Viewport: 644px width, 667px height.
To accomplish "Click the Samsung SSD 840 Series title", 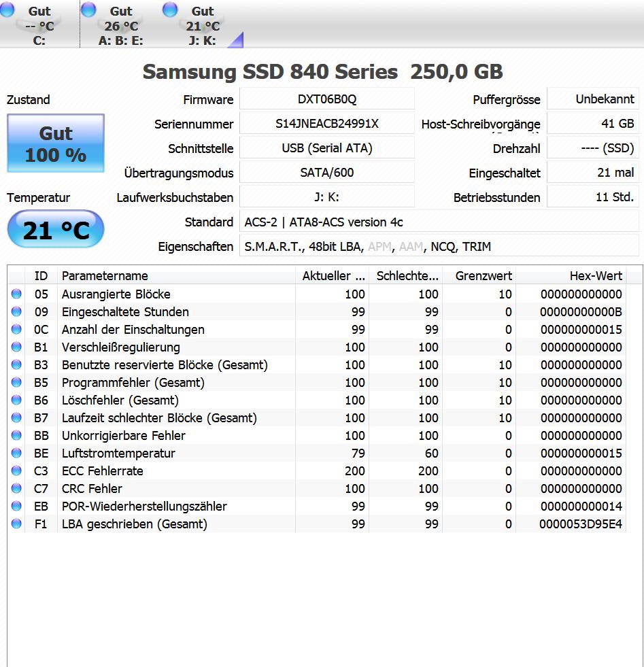I will 322,71.
